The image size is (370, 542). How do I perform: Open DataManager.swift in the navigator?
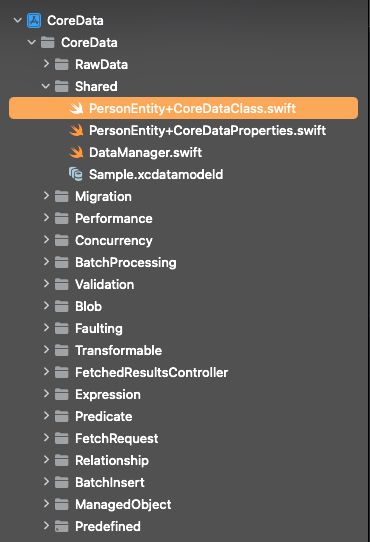click(146, 152)
